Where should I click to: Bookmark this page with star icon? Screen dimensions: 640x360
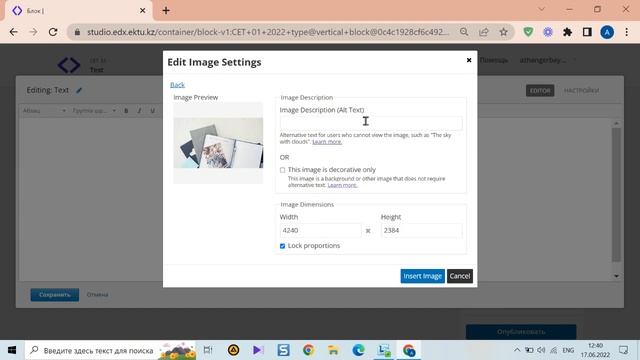click(504, 32)
